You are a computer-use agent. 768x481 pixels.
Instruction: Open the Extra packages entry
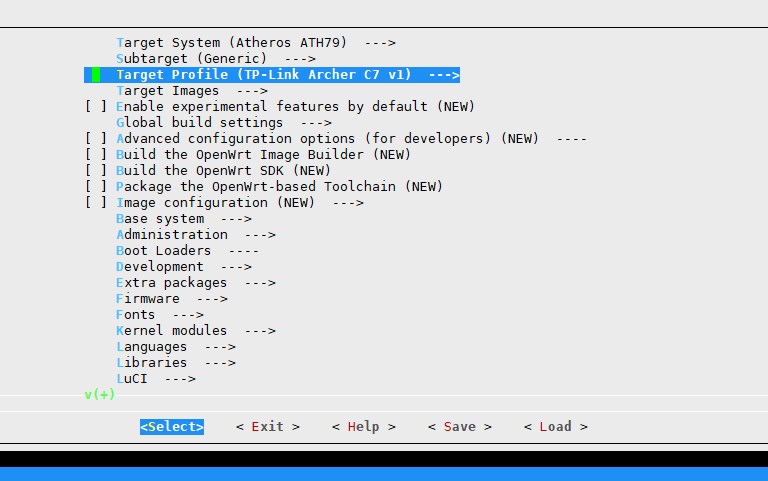[195, 283]
